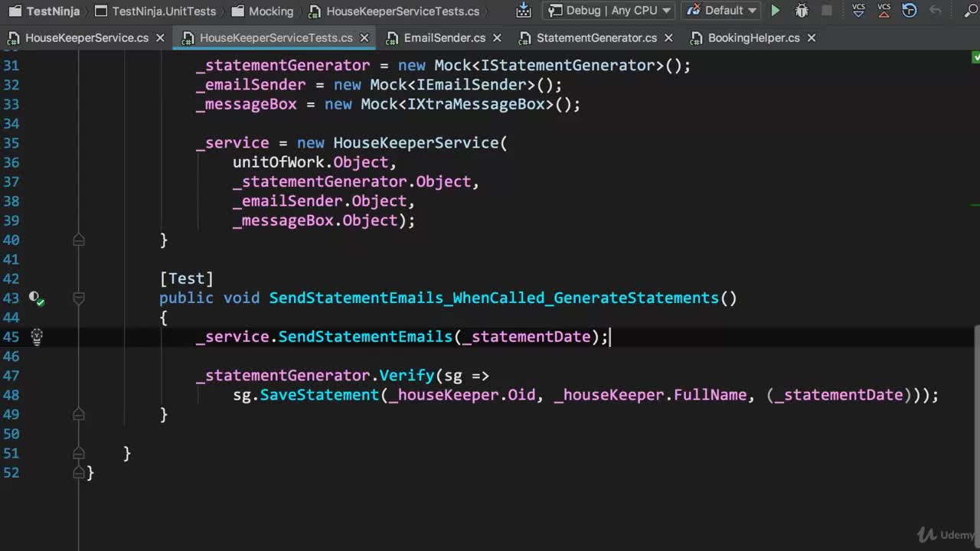Click the fold marker at line 52

(x=78, y=472)
